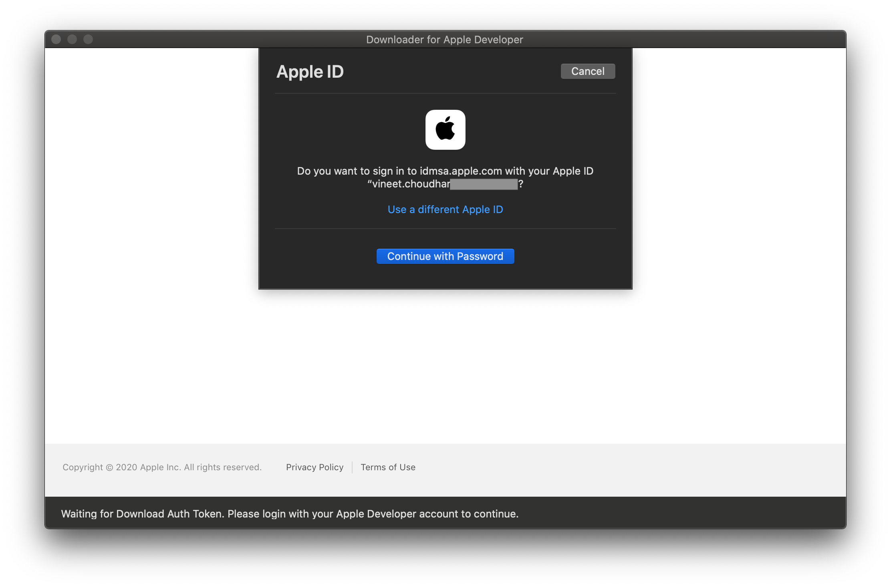Image resolution: width=891 pixels, height=588 pixels.
Task: Choose Use a different Apple ID
Action: (445, 209)
